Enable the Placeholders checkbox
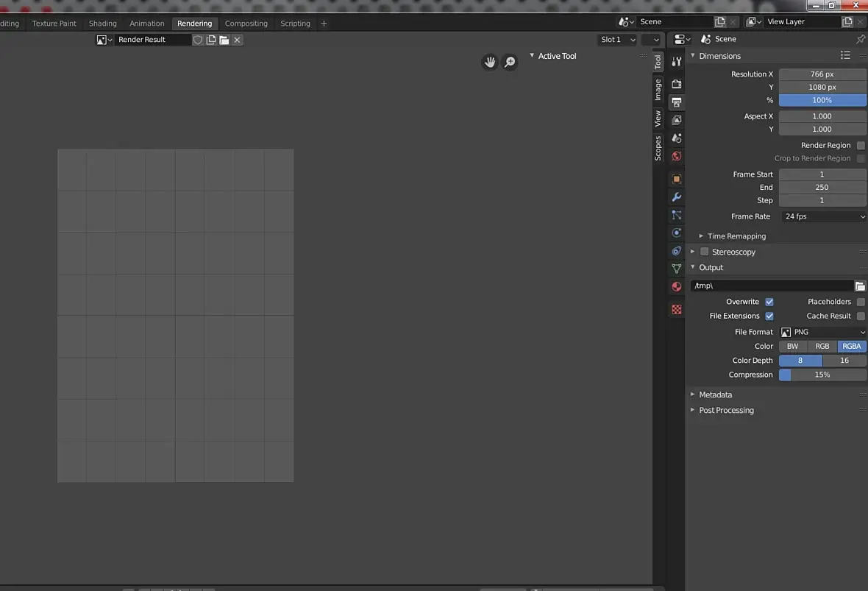Screen dimensions: 868x591 click(x=861, y=302)
